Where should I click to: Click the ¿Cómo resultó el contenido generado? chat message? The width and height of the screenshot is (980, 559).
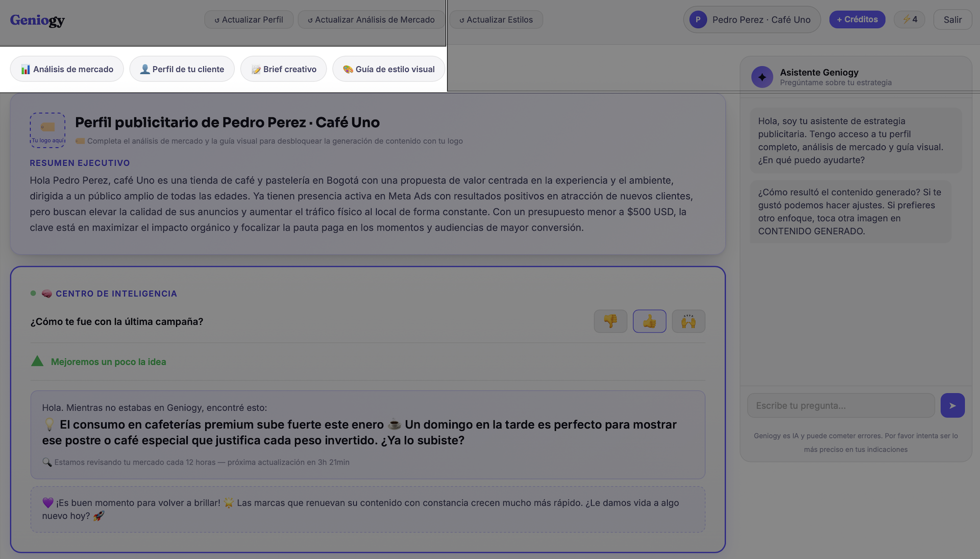click(x=850, y=212)
